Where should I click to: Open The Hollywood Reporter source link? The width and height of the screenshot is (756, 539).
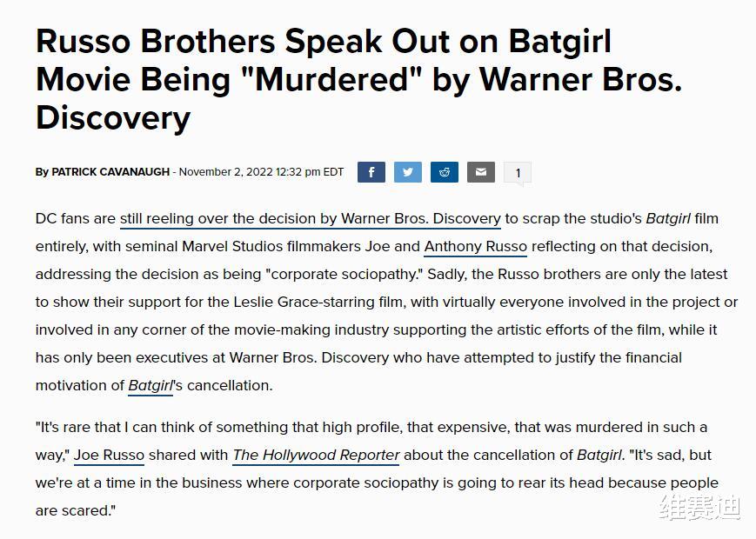[316, 456]
